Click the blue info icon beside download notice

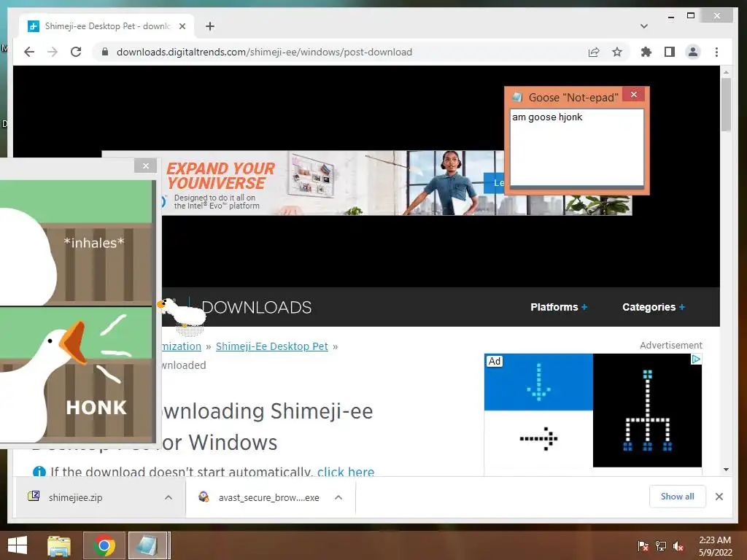[x=39, y=472]
